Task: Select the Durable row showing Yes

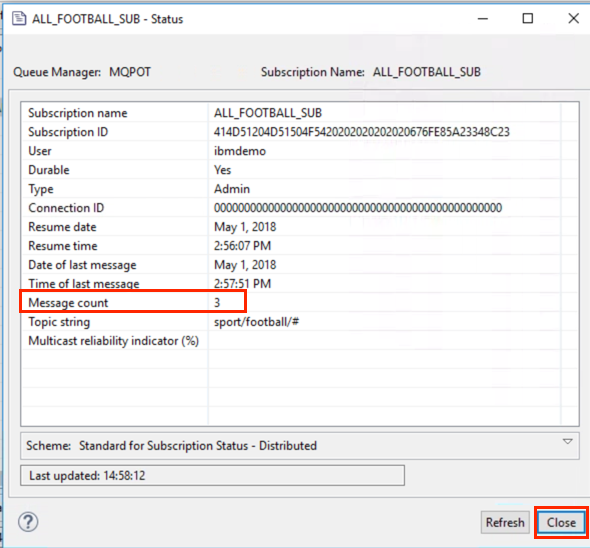Action: 300,170
